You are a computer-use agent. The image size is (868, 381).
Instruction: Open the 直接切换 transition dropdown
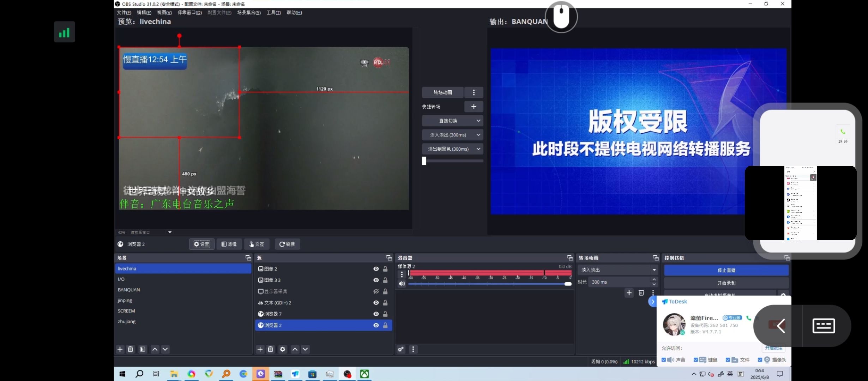click(478, 121)
